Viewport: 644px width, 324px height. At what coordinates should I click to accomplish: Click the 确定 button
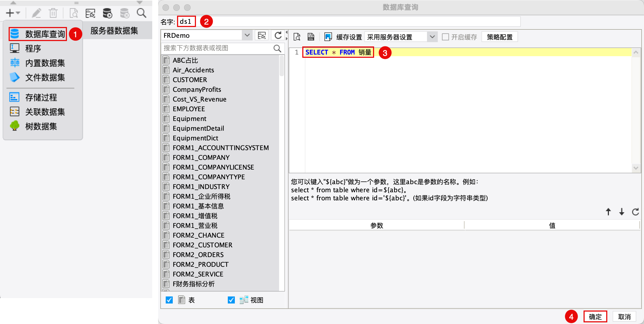[595, 316]
